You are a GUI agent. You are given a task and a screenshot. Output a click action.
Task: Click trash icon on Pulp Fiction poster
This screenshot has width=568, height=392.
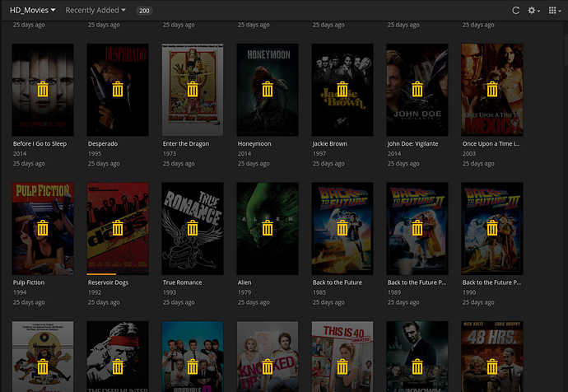tap(43, 228)
